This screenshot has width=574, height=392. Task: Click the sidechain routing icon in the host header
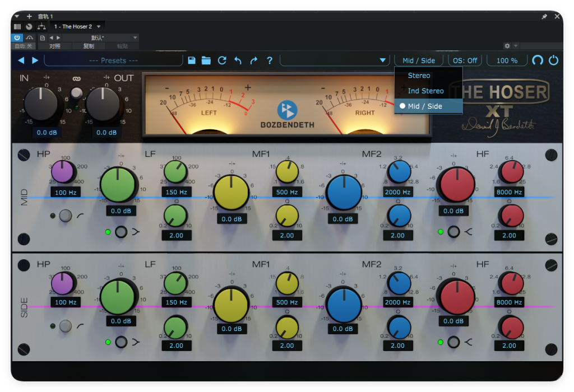(41, 26)
